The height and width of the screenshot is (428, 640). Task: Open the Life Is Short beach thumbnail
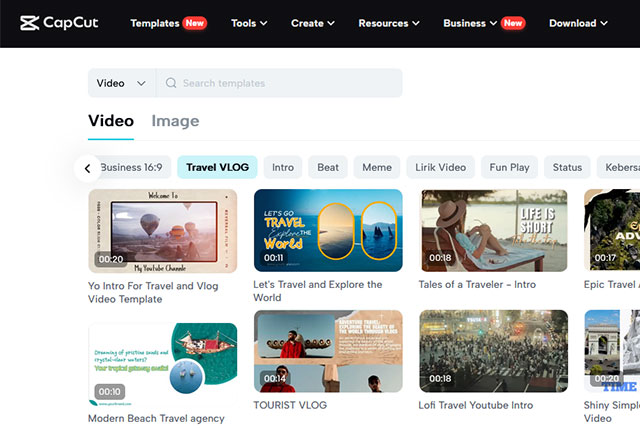point(493,230)
